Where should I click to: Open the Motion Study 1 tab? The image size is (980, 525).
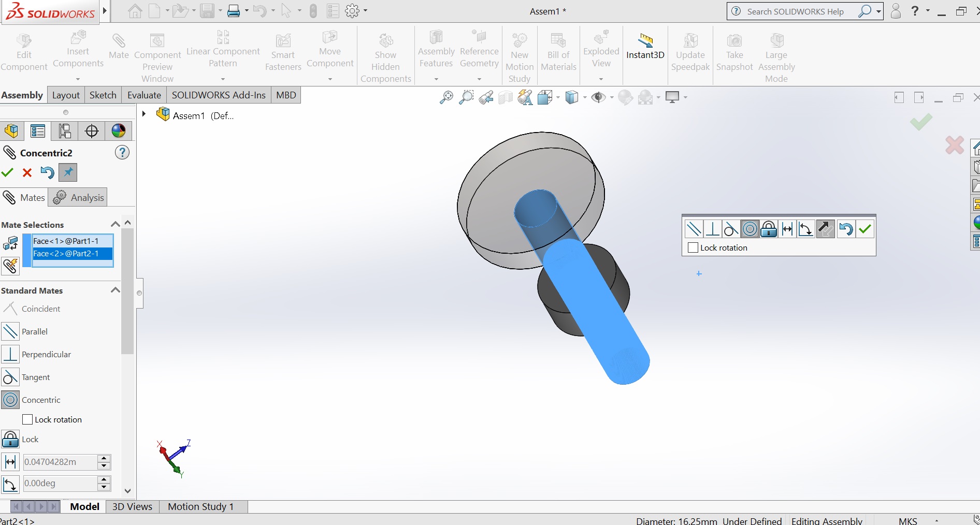coord(200,506)
